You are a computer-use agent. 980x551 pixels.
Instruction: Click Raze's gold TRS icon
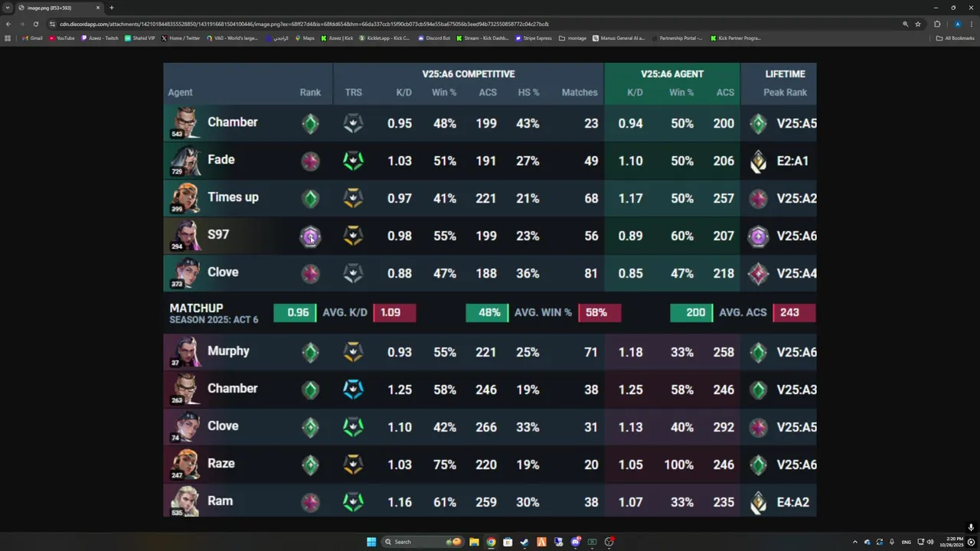pyautogui.click(x=353, y=465)
